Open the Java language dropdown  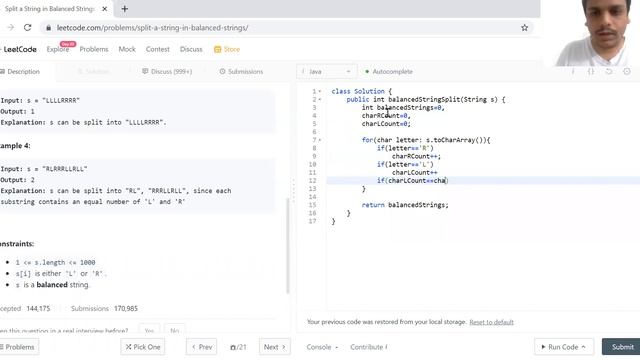(x=326, y=71)
